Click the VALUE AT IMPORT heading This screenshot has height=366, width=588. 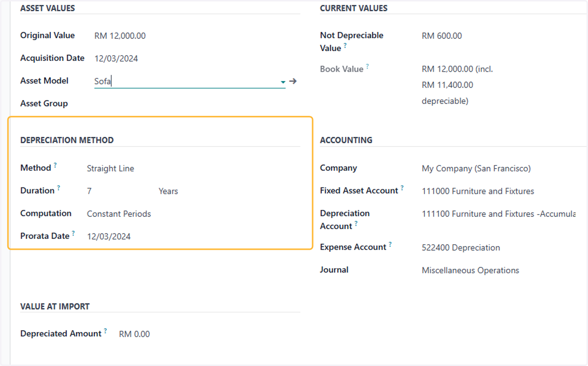tap(55, 307)
